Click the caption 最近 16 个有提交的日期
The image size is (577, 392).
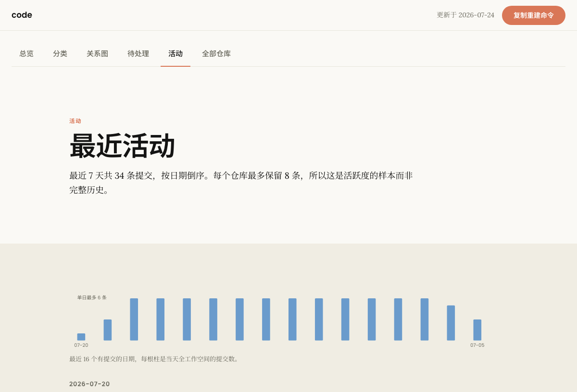coord(155,359)
